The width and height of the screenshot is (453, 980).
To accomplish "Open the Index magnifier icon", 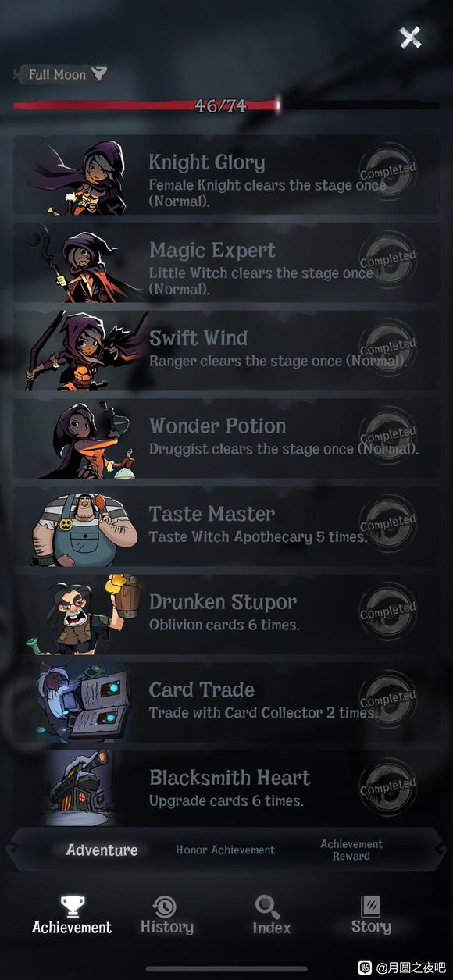I will pos(268,907).
